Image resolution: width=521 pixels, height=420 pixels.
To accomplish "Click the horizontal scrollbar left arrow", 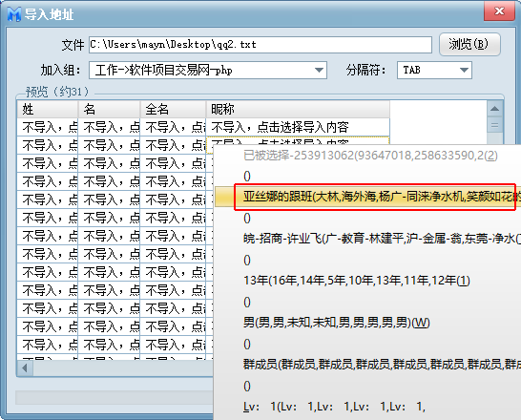I will 25,367.
